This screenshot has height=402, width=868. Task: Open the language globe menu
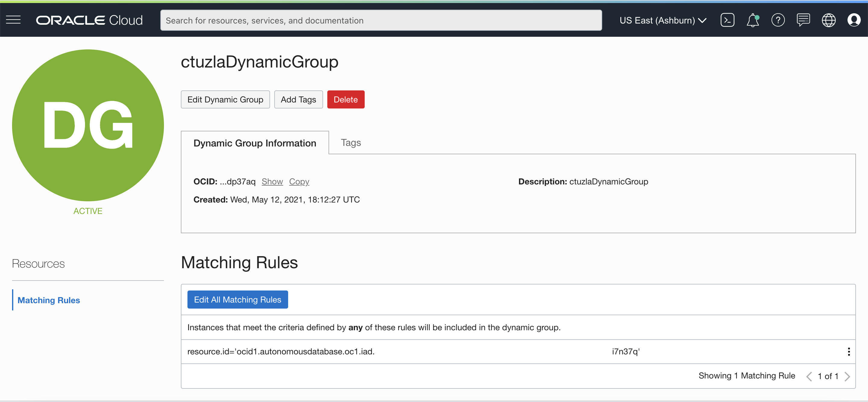(828, 20)
